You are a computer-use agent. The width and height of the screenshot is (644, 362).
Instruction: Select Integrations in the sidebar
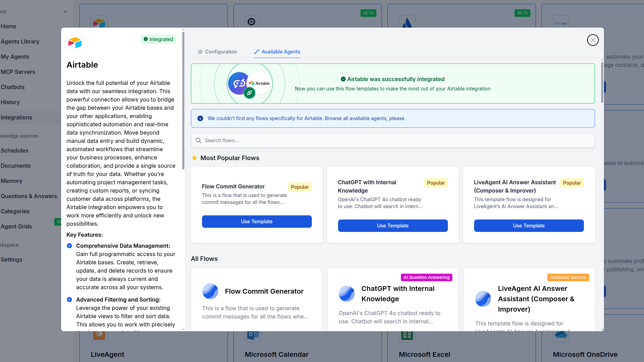tap(16, 117)
